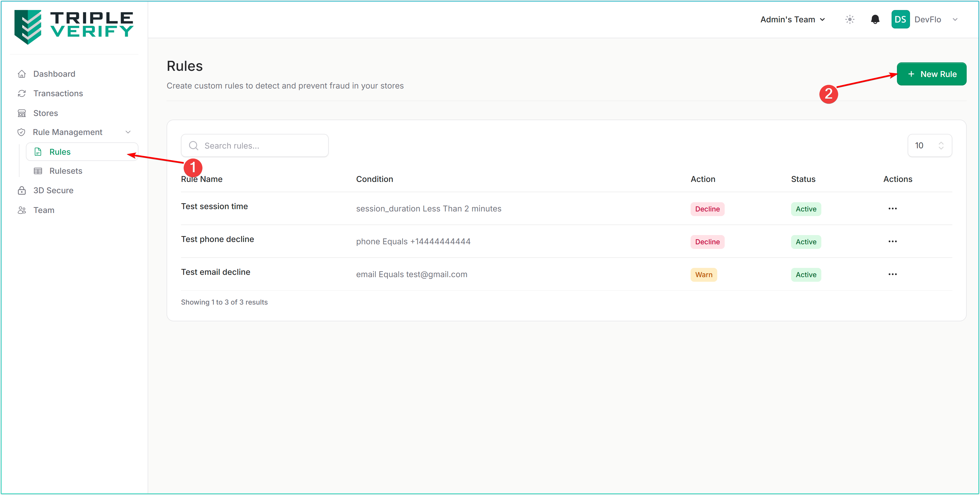Screen dimensions: 980x495
Task: Collapse the Rule Management section
Action: pyautogui.click(x=128, y=132)
